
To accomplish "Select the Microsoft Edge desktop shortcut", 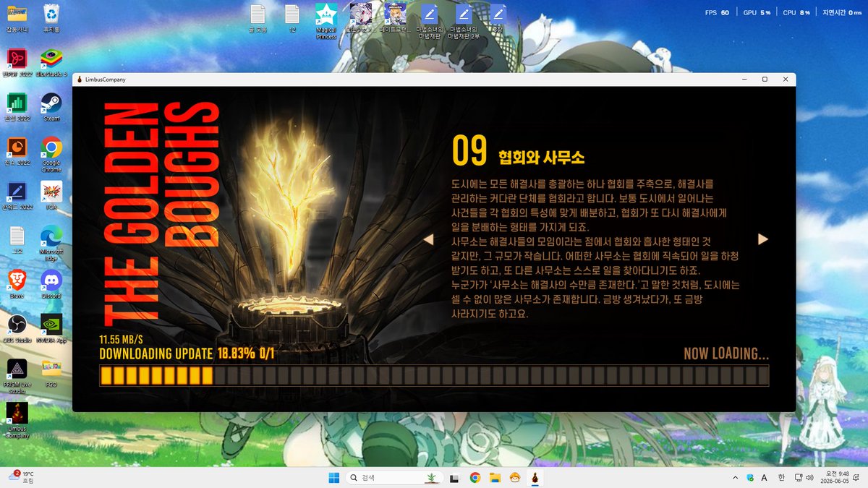I will click(51, 243).
